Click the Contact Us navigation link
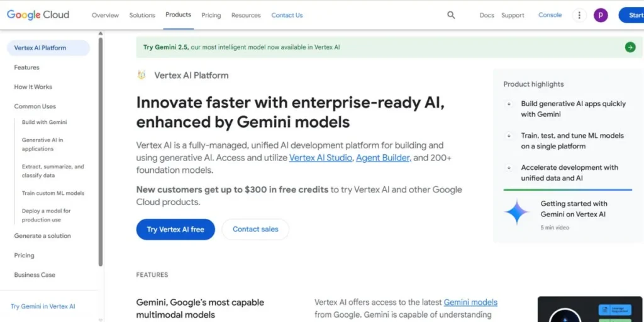Image resolution: width=644 pixels, height=322 pixels. point(287,15)
